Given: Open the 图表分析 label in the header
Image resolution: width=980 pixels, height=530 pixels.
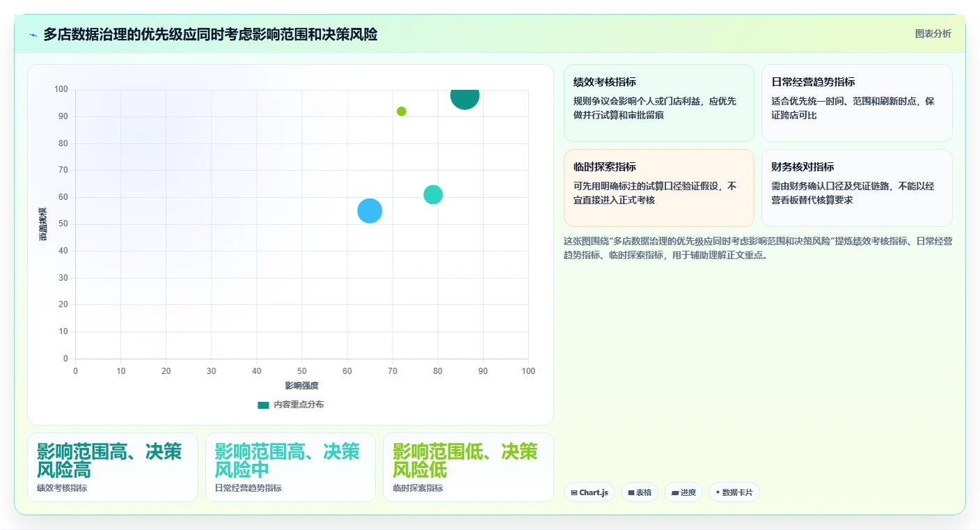Looking at the screenshot, I should point(933,34).
